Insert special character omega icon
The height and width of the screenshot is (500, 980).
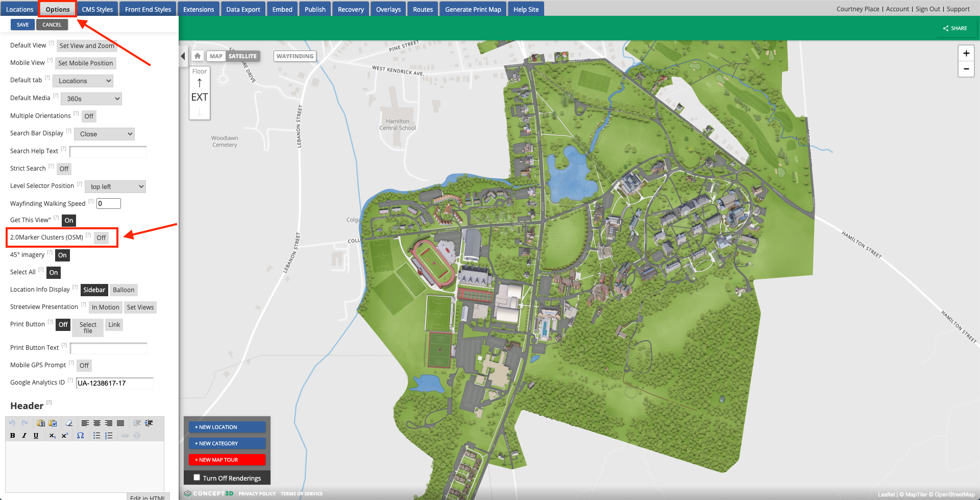click(x=80, y=436)
